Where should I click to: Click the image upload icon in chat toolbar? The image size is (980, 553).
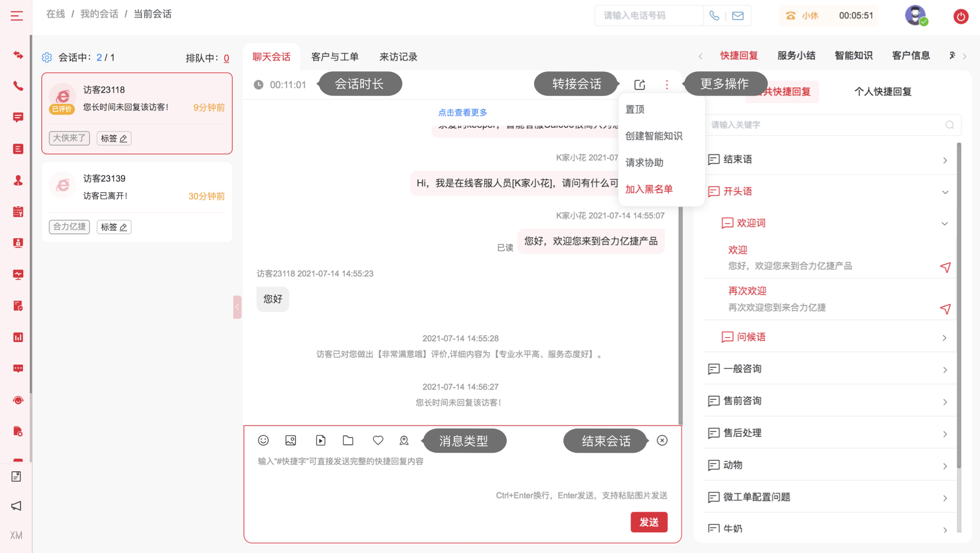pos(290,441)
